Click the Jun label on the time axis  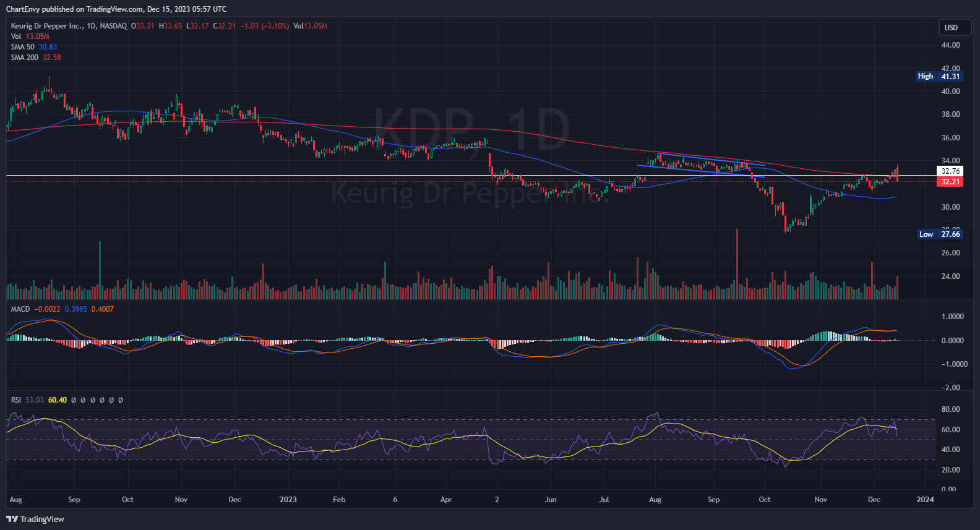point(551,500)
